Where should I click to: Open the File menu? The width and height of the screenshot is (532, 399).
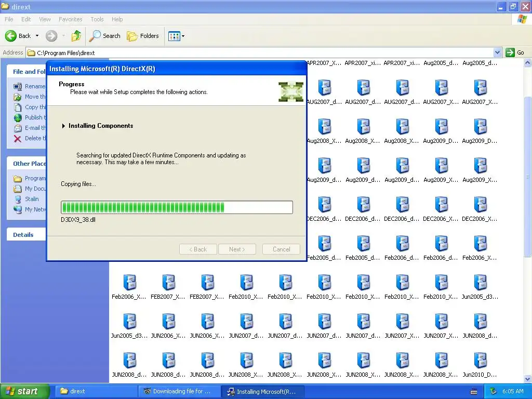tap(9, 19)
